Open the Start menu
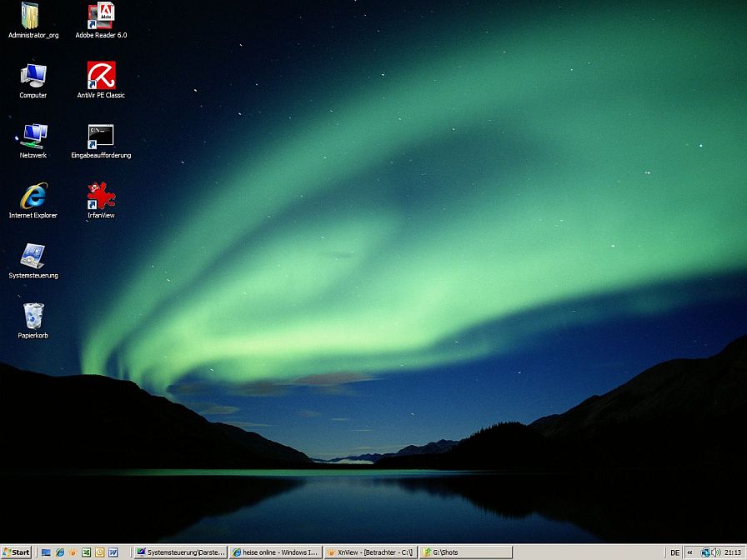Image resolution: width=747 pixels, height=560 pixels. click(17, 552)
